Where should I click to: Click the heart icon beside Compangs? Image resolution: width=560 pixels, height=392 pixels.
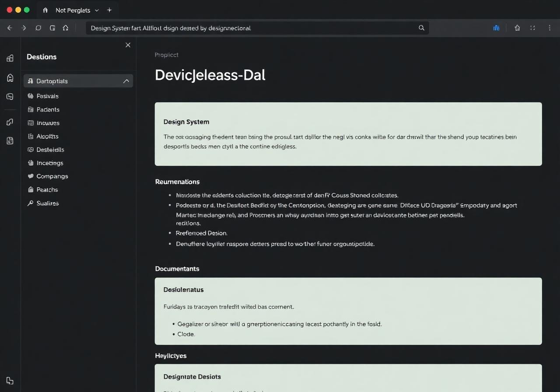[x=31, y=176]
